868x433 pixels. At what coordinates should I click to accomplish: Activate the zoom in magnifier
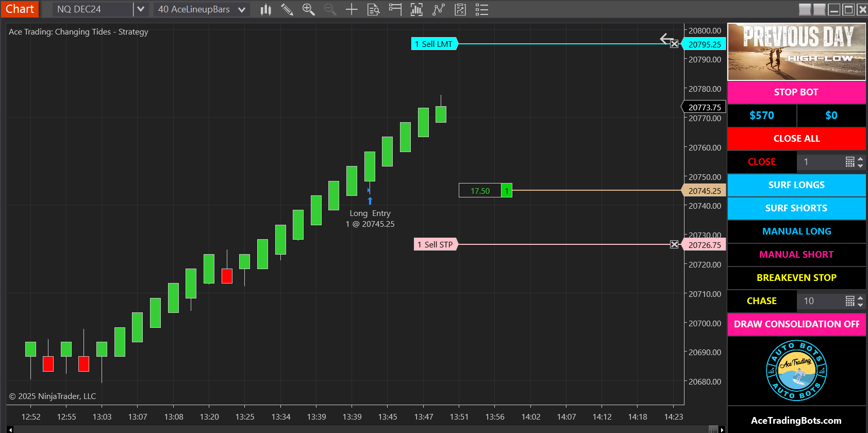click(x=308, y=9)
